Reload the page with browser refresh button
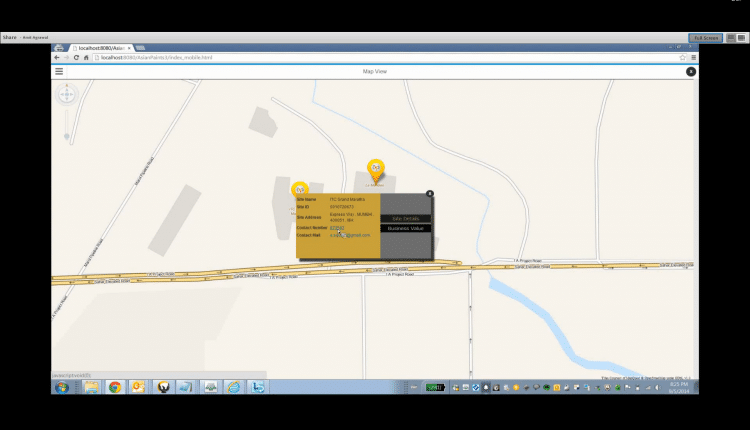The height and width of the screenshot is (430, 750). [x=76, y=58]
